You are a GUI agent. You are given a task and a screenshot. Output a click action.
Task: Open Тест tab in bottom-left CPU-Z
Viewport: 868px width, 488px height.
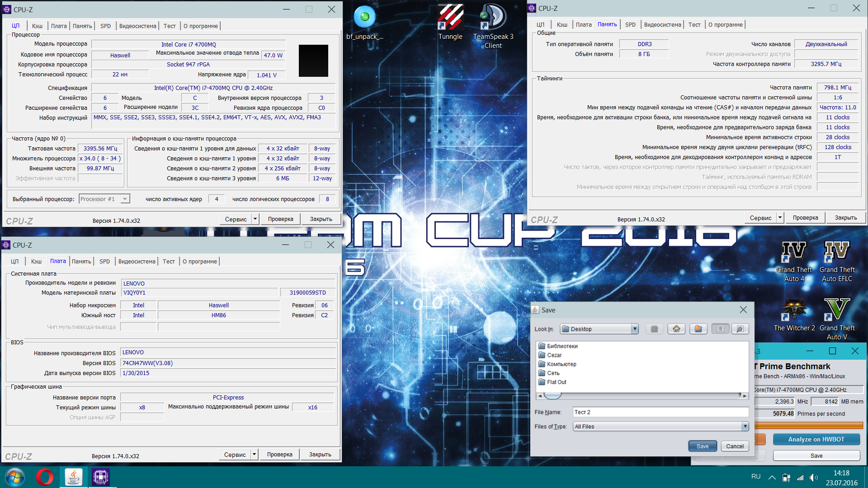click(x=169, y=261)
